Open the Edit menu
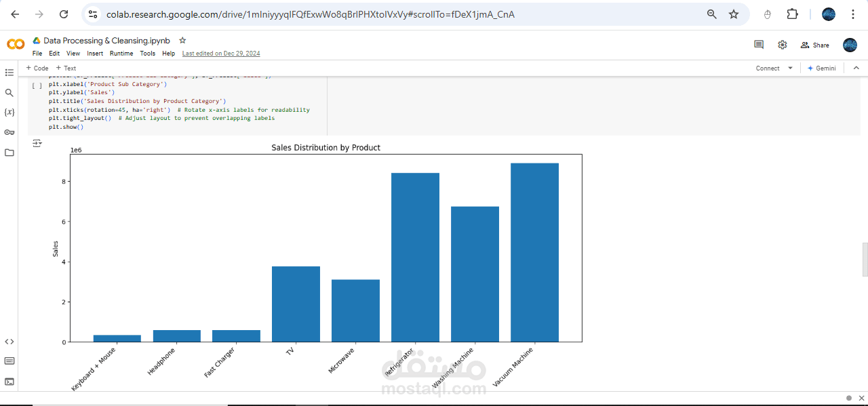 (x=54, y=54)
